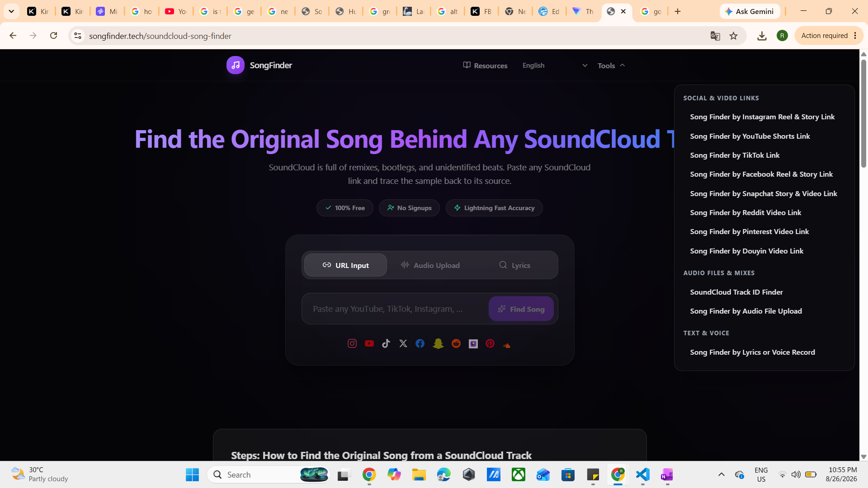Open the Windows Start menu

(x=192, y=475)
